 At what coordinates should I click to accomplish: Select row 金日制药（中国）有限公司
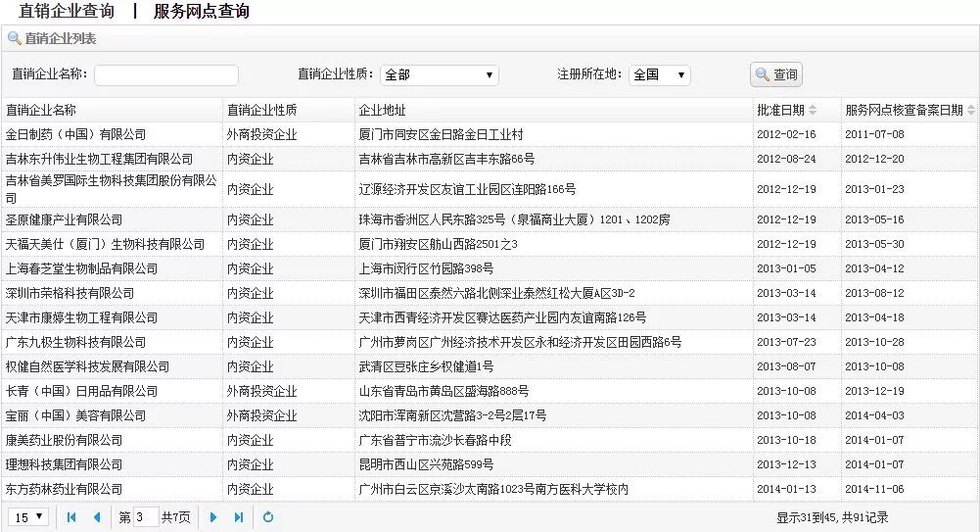tap(76, 134)
